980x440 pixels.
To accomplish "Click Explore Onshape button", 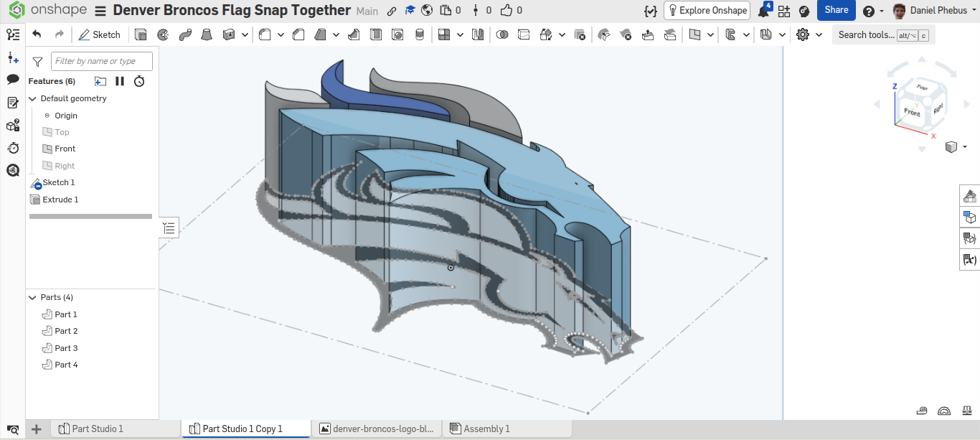I will click(x=707, y=10).
